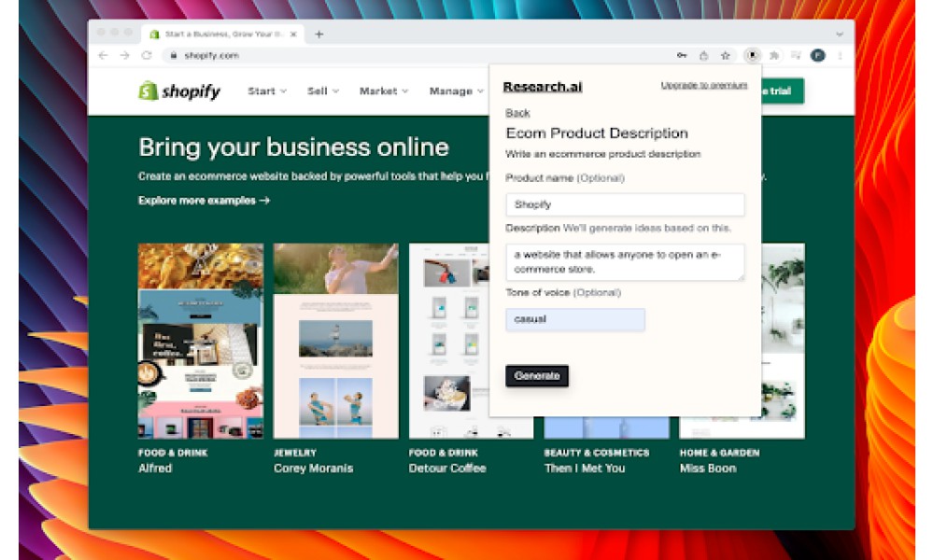Click the 'BEAUTY & COSMETICS' category label
Image resolution: width=934 pixels, height=560 pixels.
pyautogui.click(x=596, y=453)
